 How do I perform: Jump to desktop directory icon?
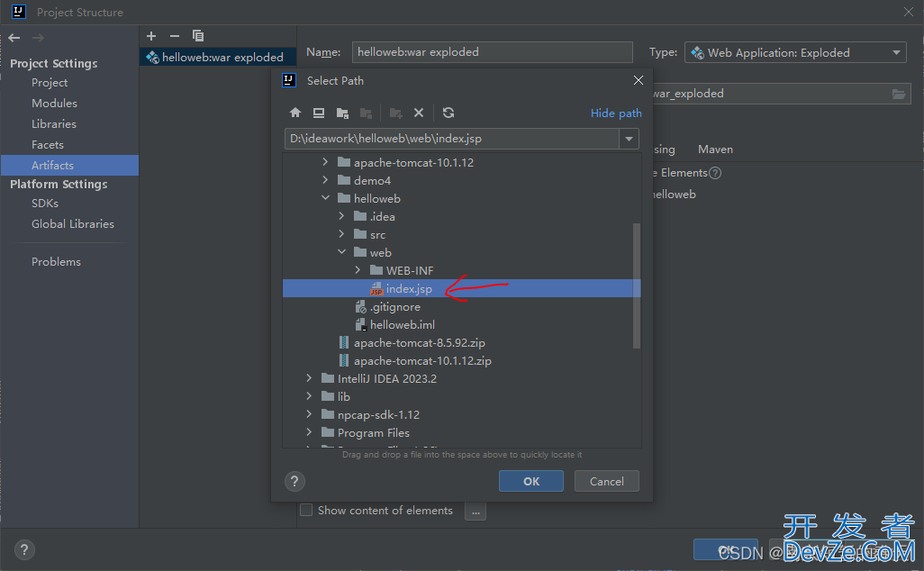(319, 113)
